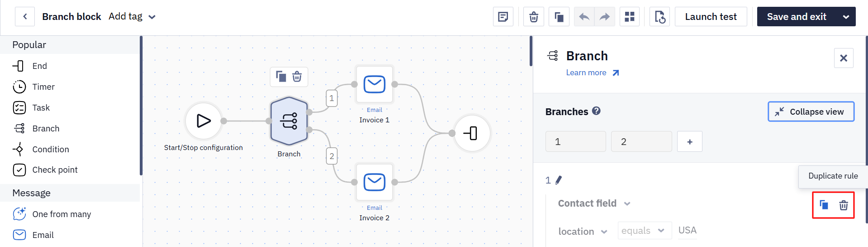Click the Launch test button

[711, 17]
